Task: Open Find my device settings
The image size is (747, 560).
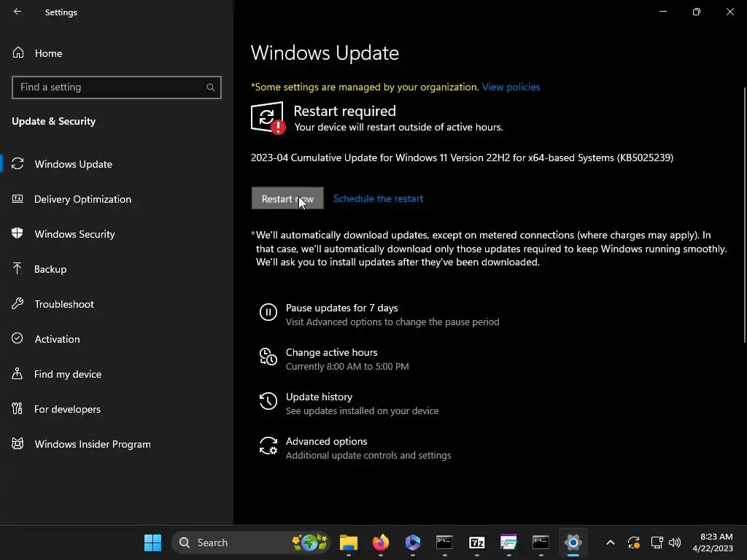Action: [x=68, y=374]
